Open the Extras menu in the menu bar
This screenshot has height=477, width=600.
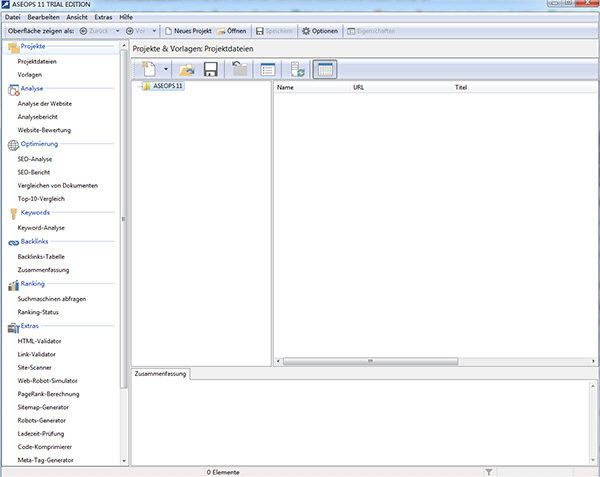(103, 17)
